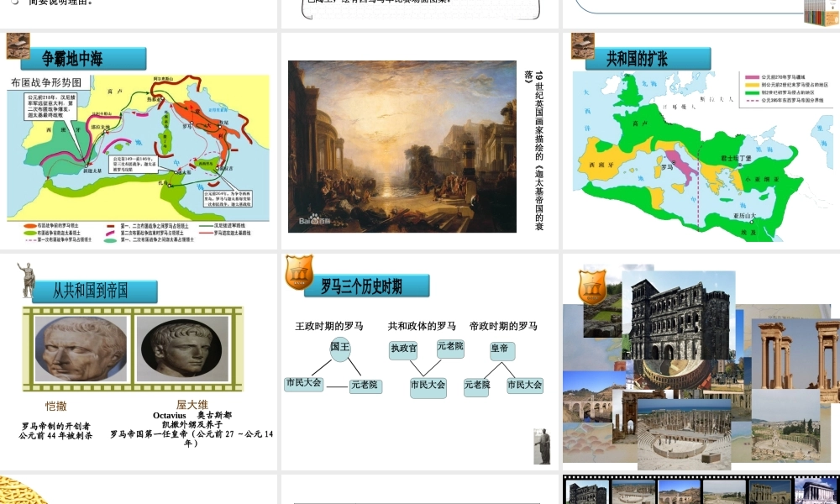Select the 布匿战争形势图 map label
Screen dimensions: 840x504
46,82
